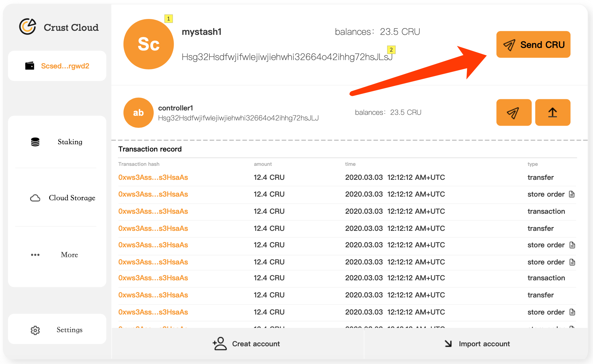Open document icon on last fully visible store order
This screenshot has width=593, height=364.
[x=572, y=312]
